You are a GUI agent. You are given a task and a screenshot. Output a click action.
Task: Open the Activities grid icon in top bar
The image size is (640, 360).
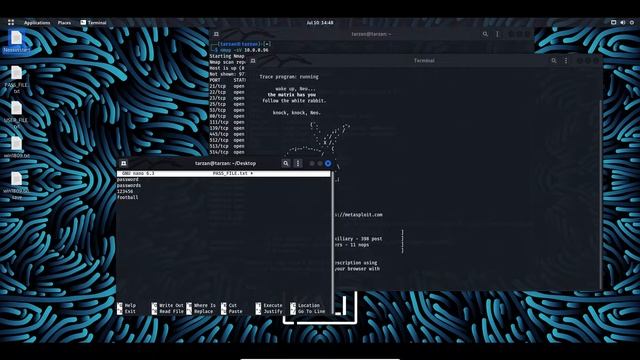11,22
